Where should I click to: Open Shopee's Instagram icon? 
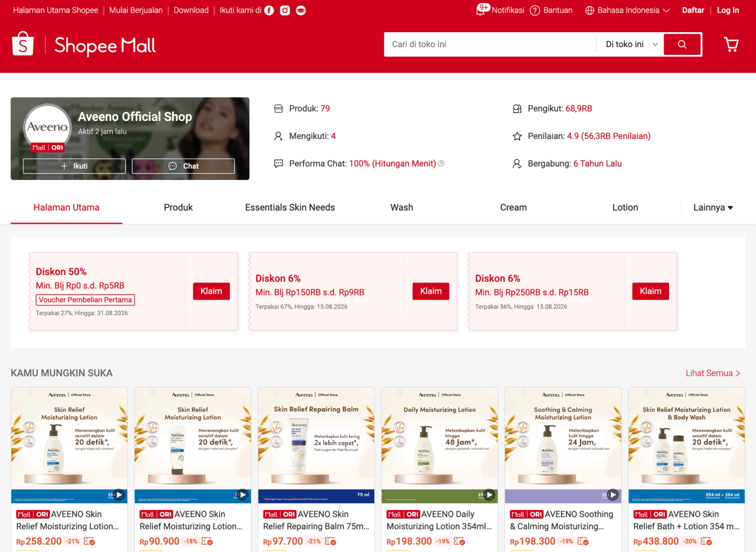[285, 10]
